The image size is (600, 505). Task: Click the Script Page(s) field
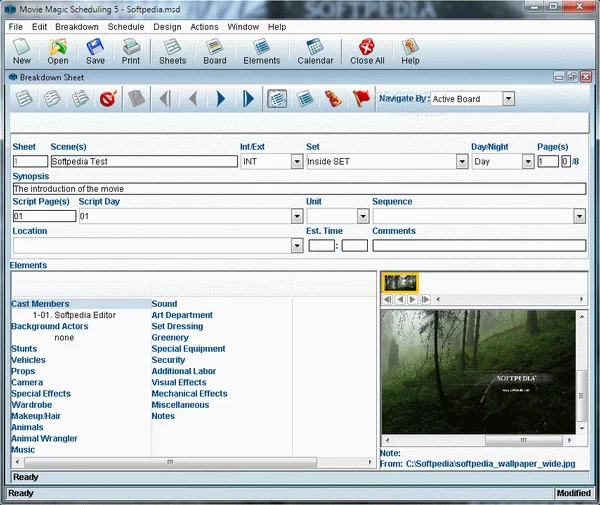44,216
